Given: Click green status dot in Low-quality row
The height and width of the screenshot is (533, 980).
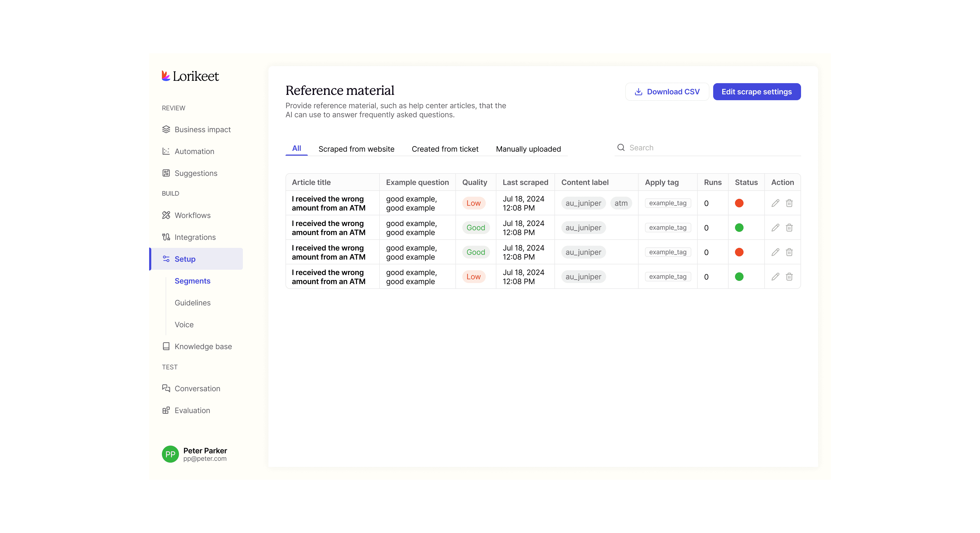Looking at the screenshot, I should click(739, 277).
